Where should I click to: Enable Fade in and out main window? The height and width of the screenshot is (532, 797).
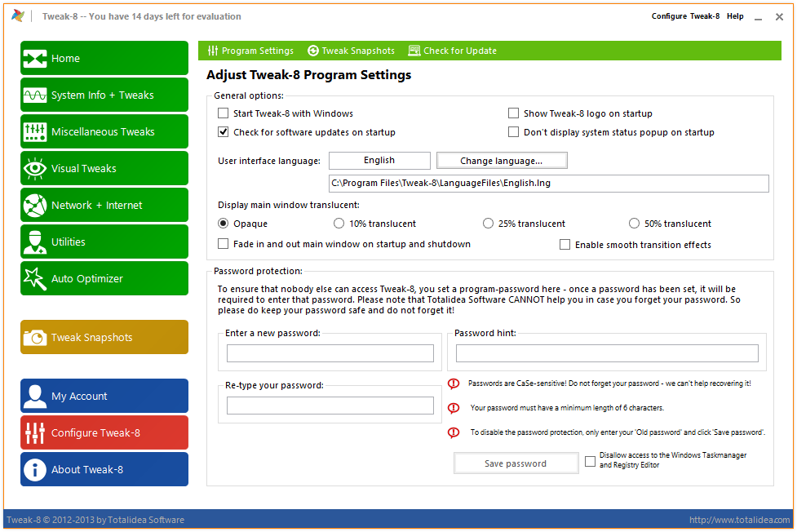[x=224, y=244]
